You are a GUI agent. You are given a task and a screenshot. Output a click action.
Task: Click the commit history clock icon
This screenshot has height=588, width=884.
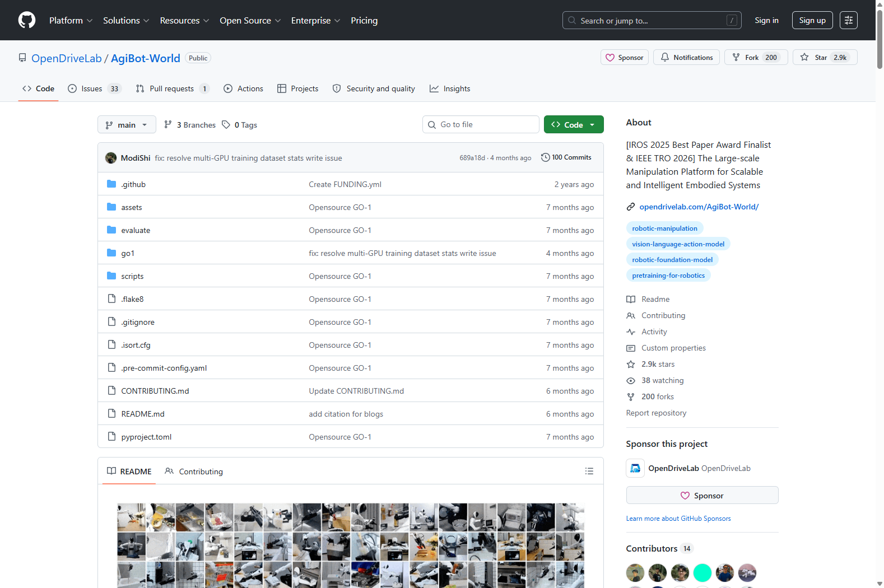coord(545,157)
